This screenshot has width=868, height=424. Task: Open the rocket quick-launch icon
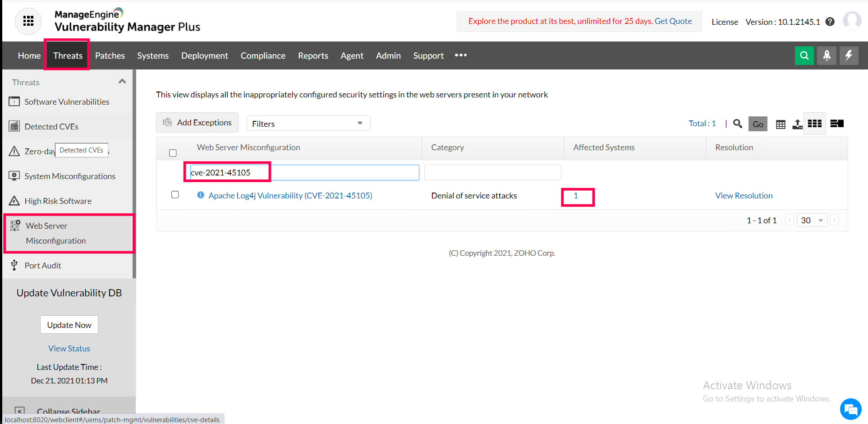[x=827, y=55]
